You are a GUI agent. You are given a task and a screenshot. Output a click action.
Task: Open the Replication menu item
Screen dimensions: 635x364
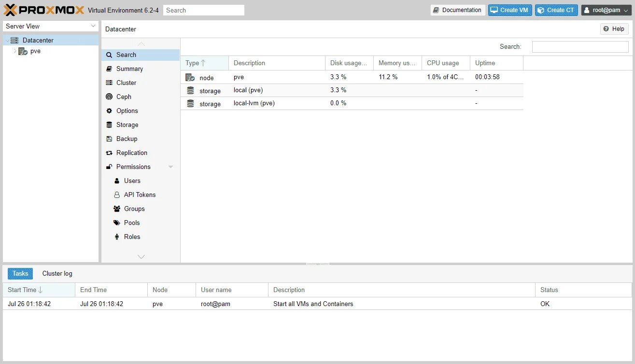[x=141, y=153]
